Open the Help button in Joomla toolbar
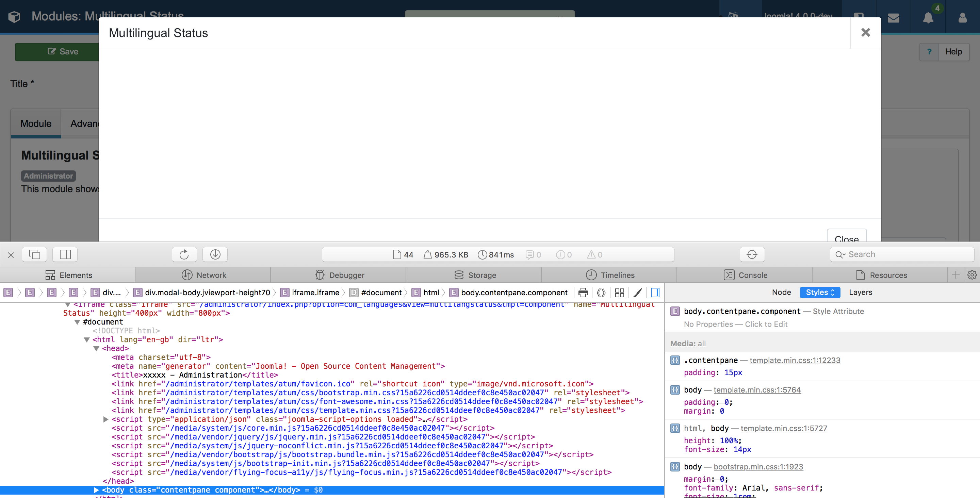 (x=945, y=52)
